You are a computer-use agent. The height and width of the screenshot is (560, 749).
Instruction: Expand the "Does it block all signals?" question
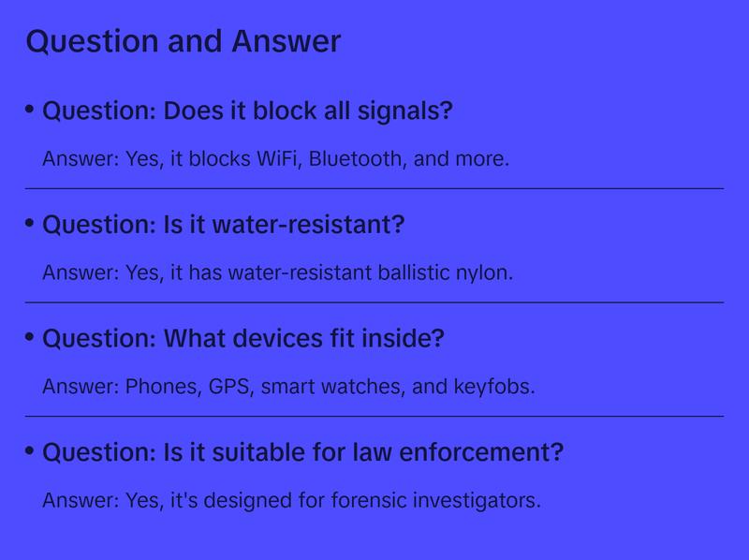click(247, 111)
